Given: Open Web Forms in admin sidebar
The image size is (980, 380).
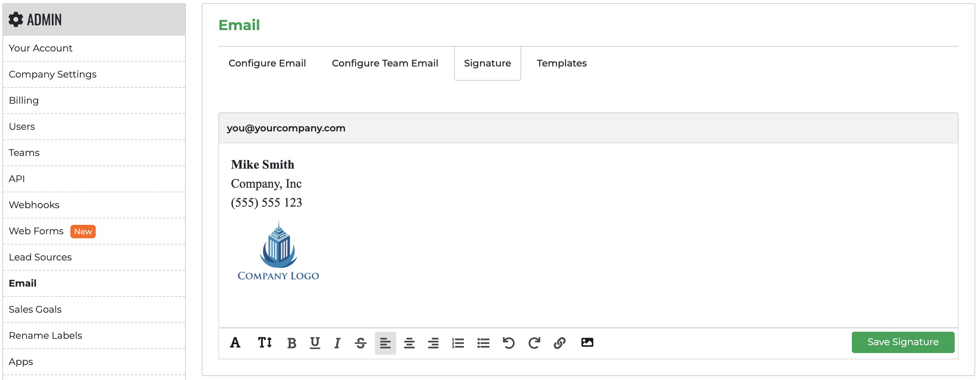Looking at the screenshot, I should tap(36, 231).
